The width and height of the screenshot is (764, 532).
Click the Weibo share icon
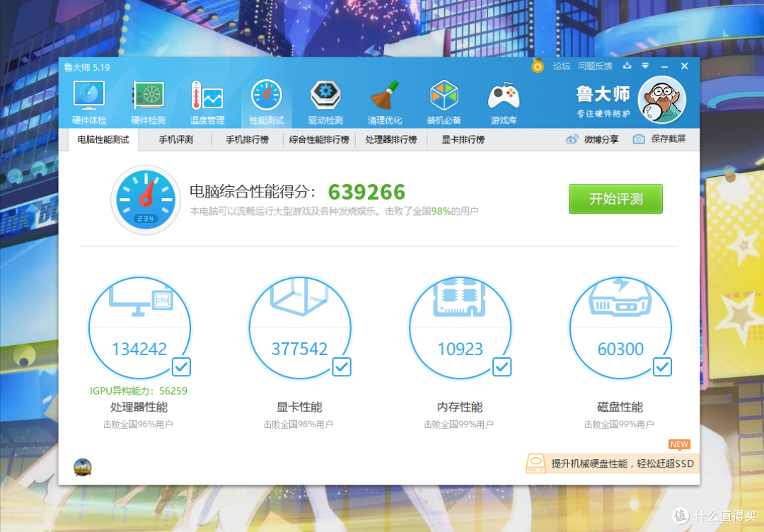(572, 140)
